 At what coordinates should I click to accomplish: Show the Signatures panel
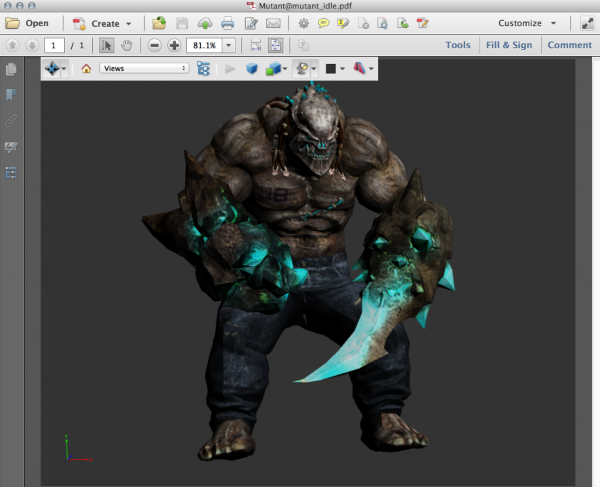pos(11,147)
